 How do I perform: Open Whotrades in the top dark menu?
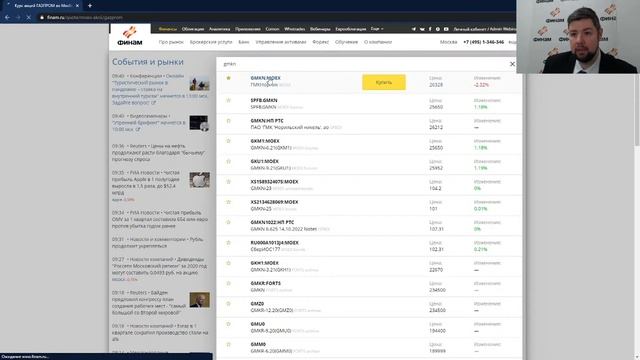pos(294,29)
